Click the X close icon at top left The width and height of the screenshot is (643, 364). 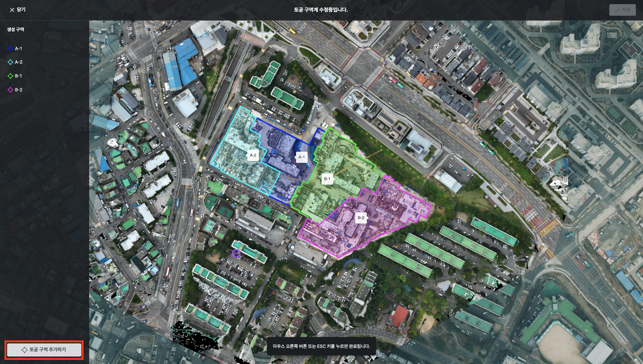[x=12, y=10]
